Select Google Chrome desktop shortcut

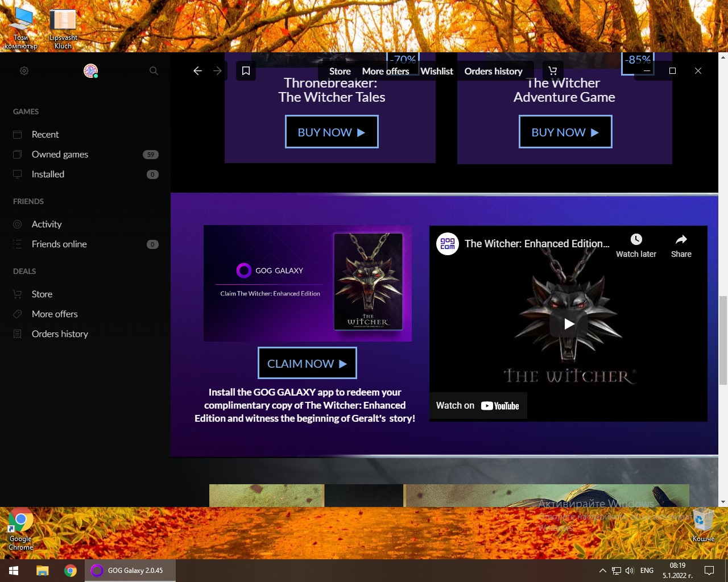(21, 529)
